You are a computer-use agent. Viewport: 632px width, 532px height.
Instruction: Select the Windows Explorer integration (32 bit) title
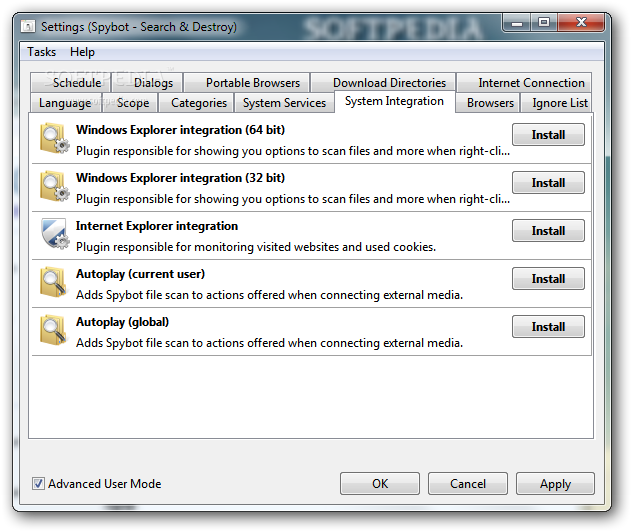click(180, 178)
